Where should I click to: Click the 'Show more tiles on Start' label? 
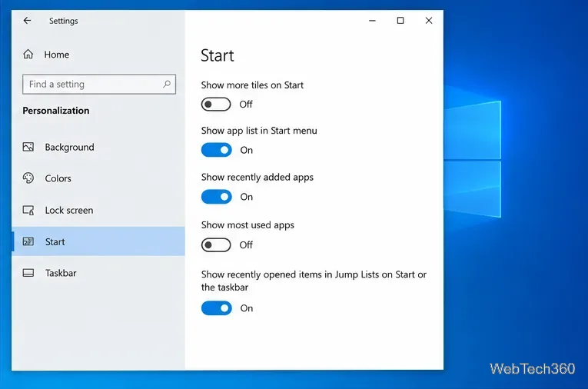(x=252, y=85)
